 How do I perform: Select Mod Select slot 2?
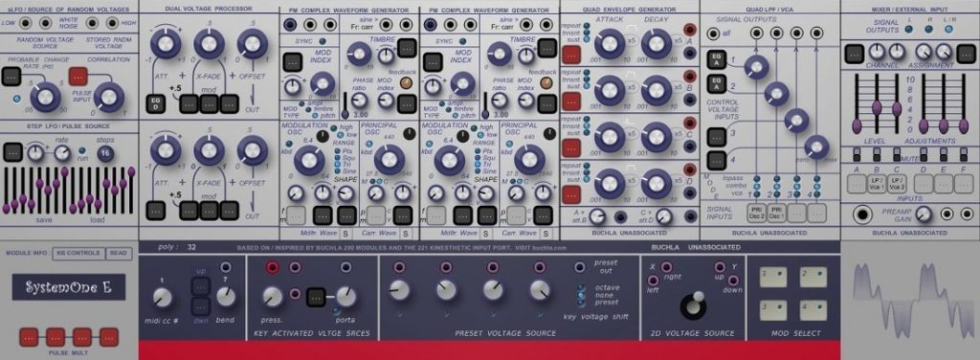point(813,278)
